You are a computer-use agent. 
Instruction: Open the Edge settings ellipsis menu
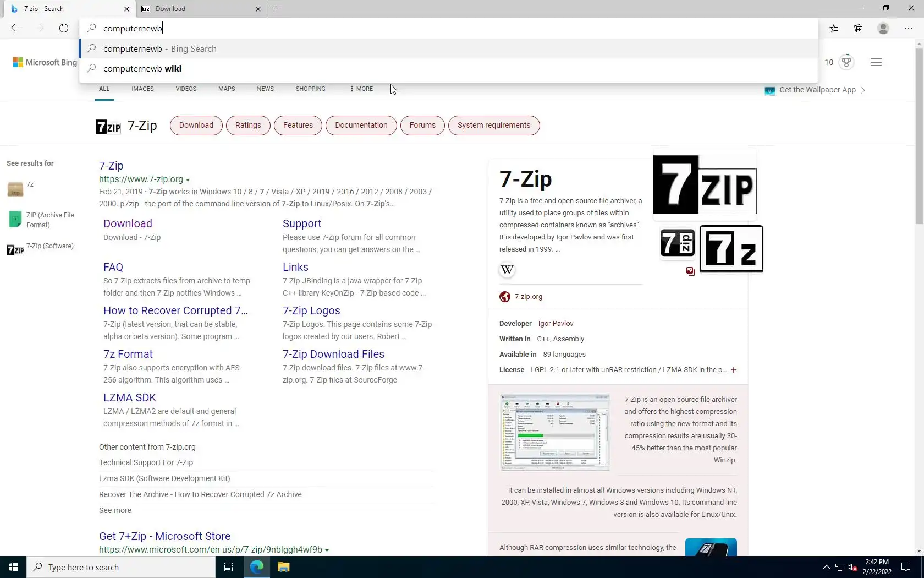909,29
